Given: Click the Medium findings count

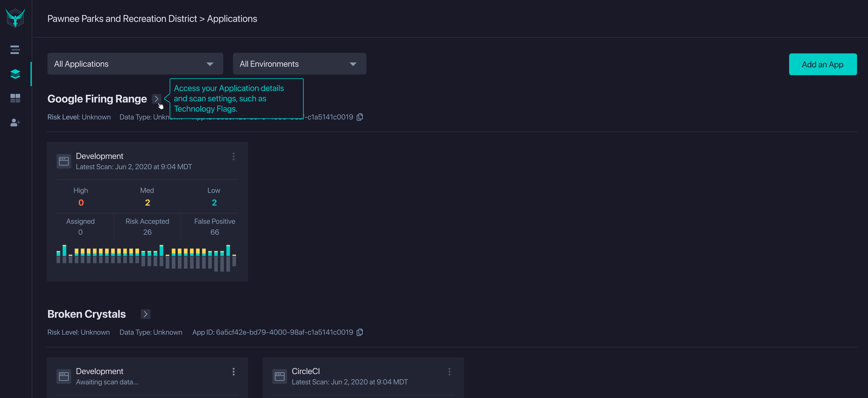Looking at the screenshot, I should point(147,202).
